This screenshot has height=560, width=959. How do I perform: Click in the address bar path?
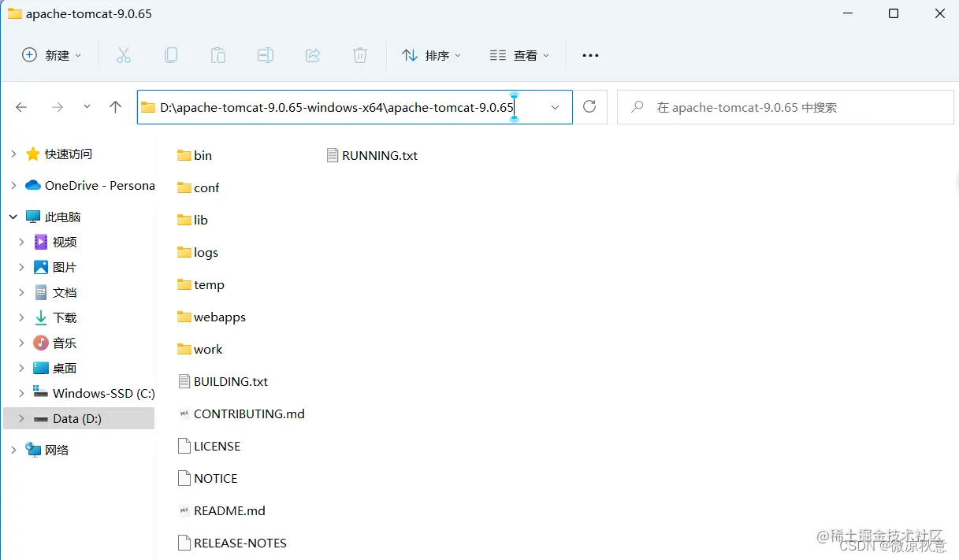(x=336, y=107)
